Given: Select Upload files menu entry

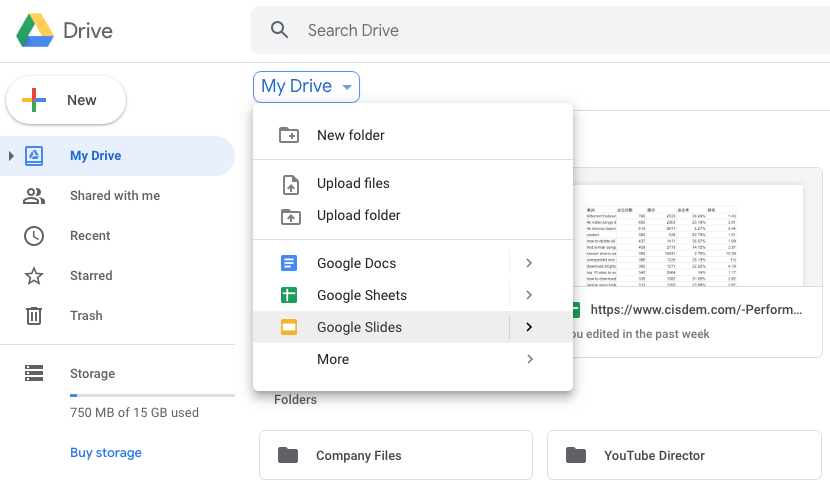Looking at the screenshot, I should pos(413,184).
